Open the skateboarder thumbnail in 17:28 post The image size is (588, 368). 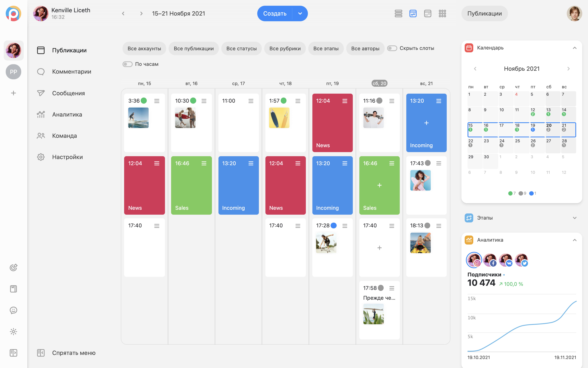tap(326, 243)
